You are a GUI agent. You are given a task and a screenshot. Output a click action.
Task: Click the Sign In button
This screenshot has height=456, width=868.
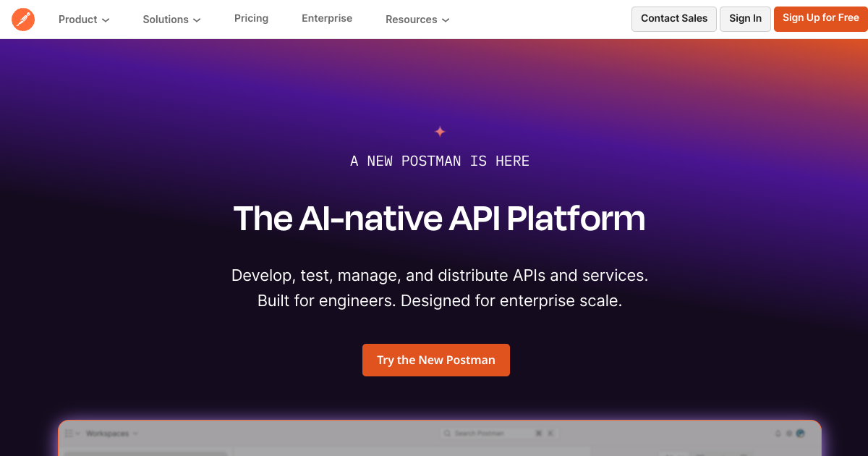click(745, 19)
